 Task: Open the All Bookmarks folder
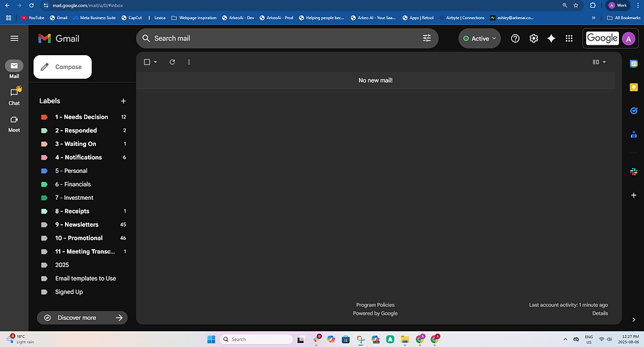click(624, 18)
